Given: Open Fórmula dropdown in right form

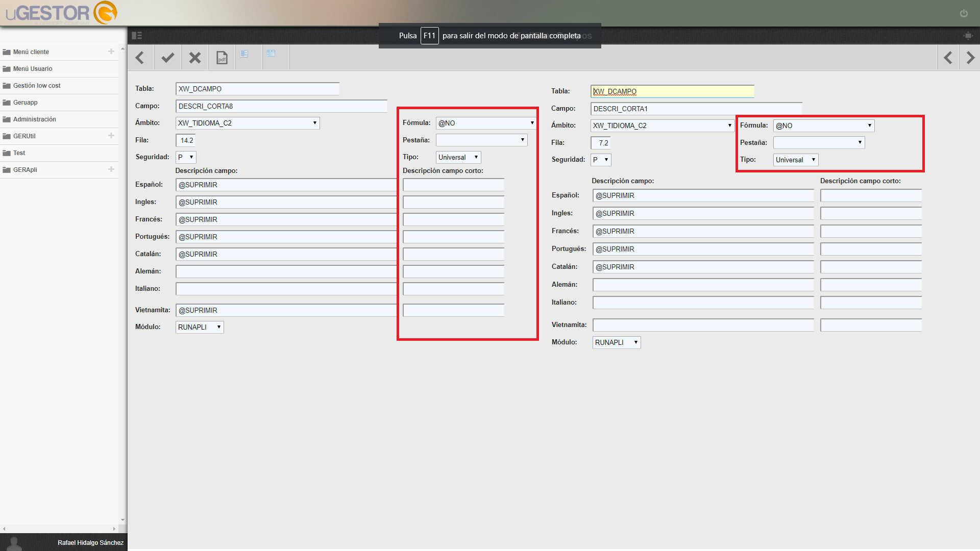Looking at the screenshot, I should (824, 126).
